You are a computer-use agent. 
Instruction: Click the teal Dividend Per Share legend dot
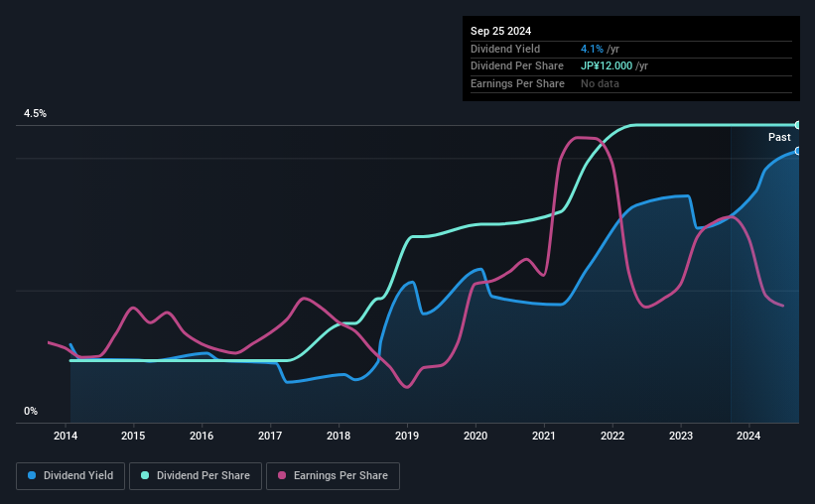click(145, 475)
